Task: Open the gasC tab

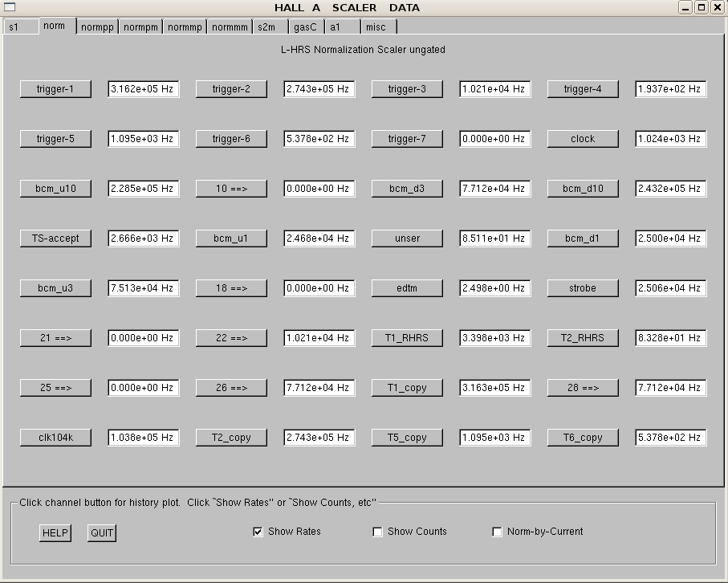Action: tap(307, 27)
